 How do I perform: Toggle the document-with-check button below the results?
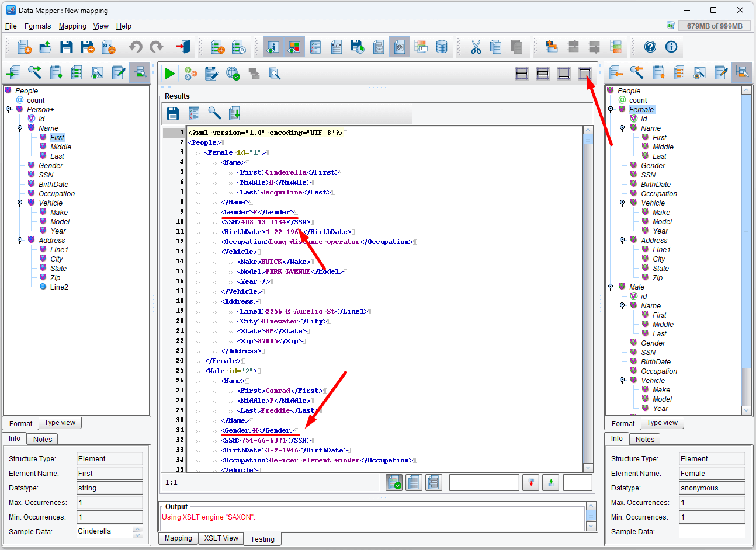[x=394, y=483]
